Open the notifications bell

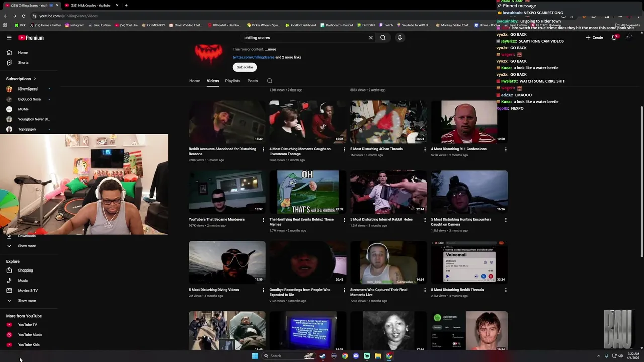click(x=614, y=38)
